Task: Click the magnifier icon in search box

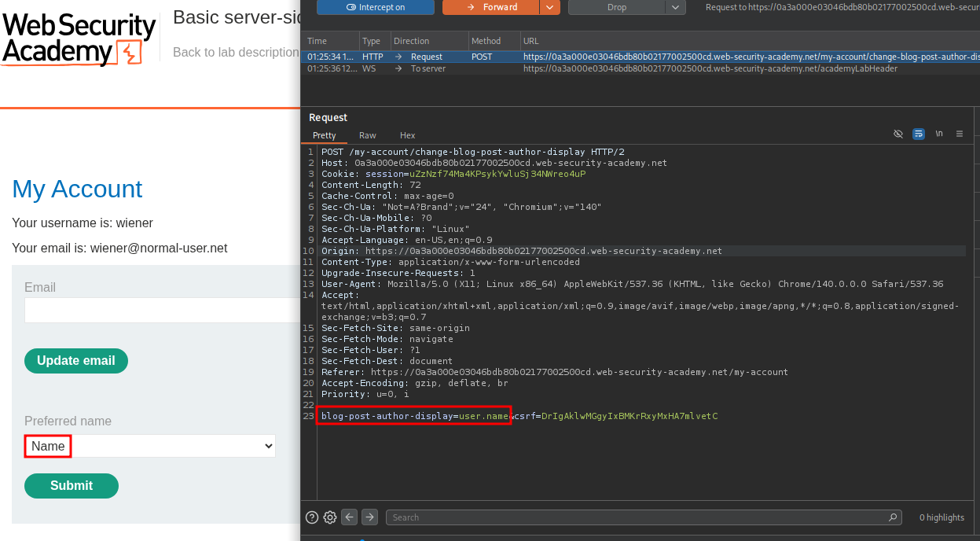Action: click(x=893, y=517)
